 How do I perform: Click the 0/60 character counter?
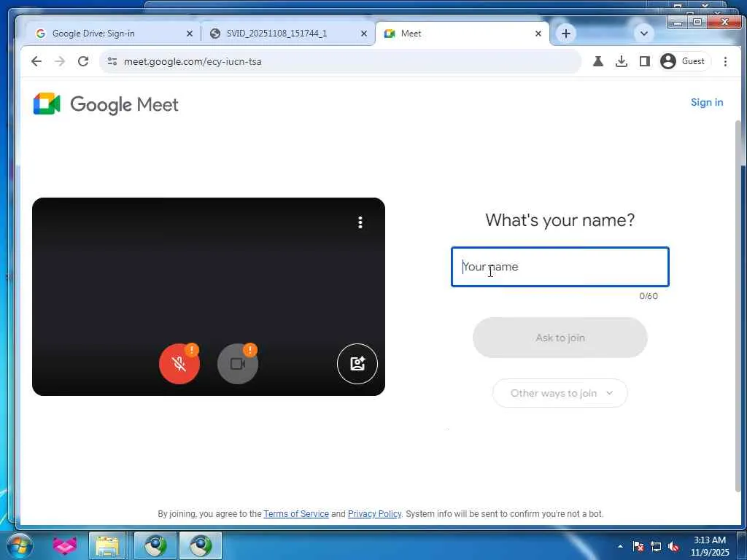pyautogui.click(x=649, y=296)
